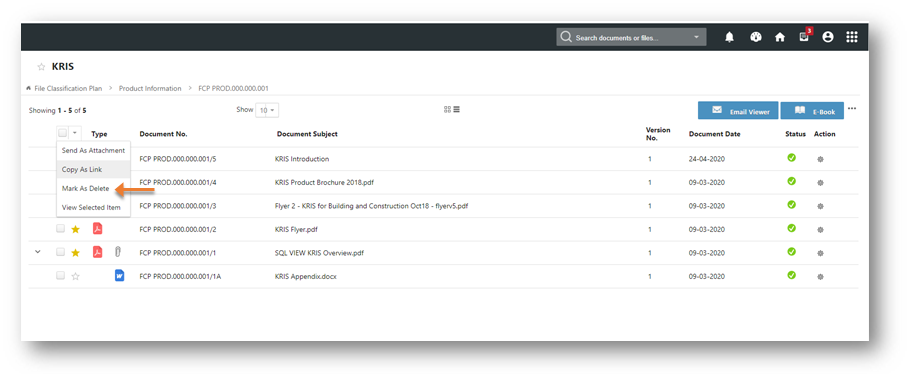Open KRIS Appendix.docx subject text

[306, 277]
